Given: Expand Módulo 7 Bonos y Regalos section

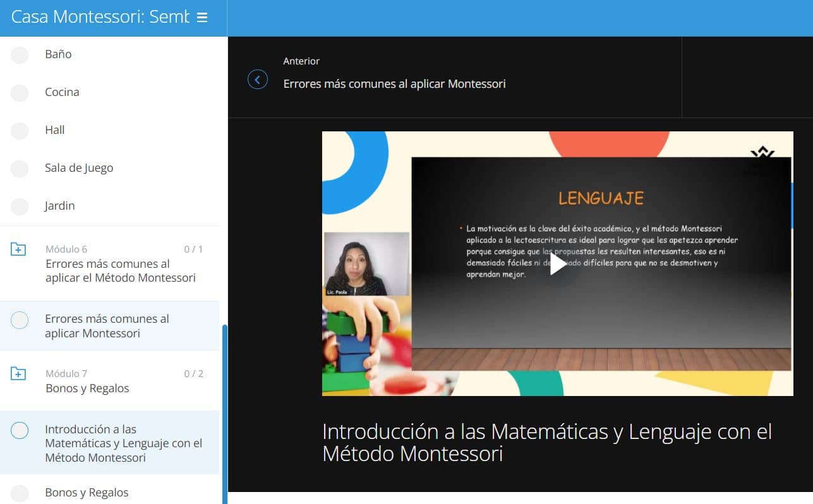Looking at the screenshot, I should point(87,388).
